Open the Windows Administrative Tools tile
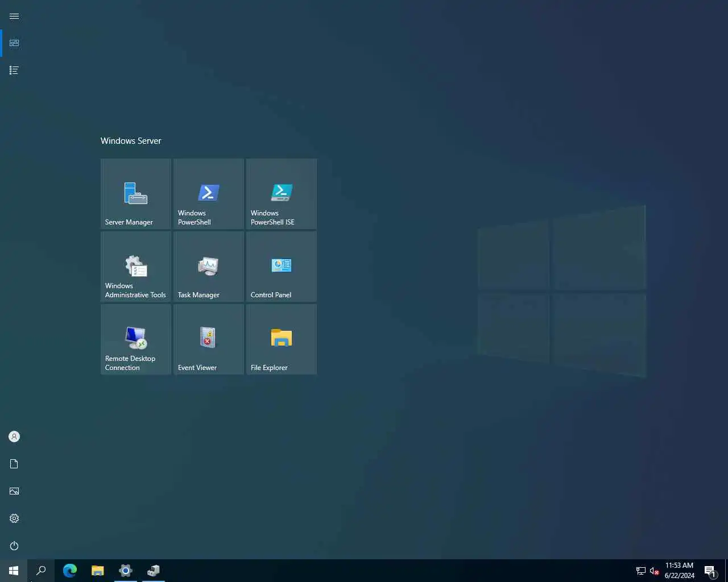Image resolution: width=728 pixels, height=582 pixels. 136,267
